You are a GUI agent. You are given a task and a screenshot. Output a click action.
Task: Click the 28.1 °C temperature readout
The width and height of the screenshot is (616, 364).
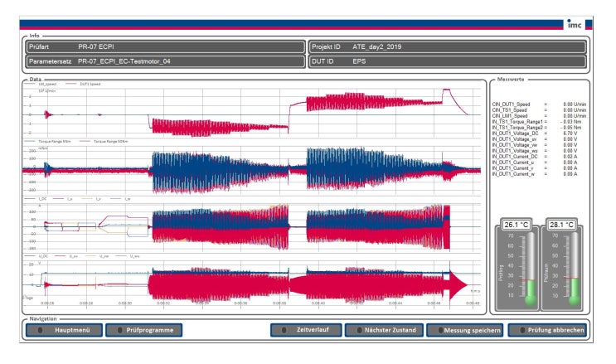click(561, 225)
